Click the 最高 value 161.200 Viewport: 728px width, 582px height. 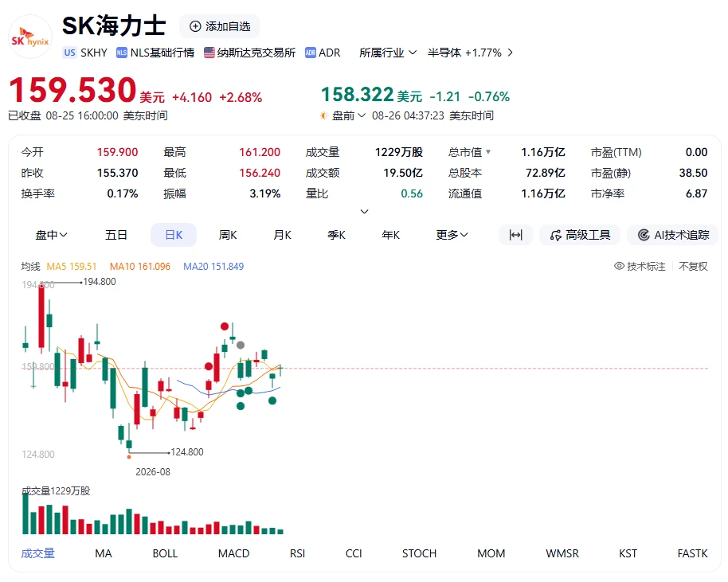coord(260,152)
